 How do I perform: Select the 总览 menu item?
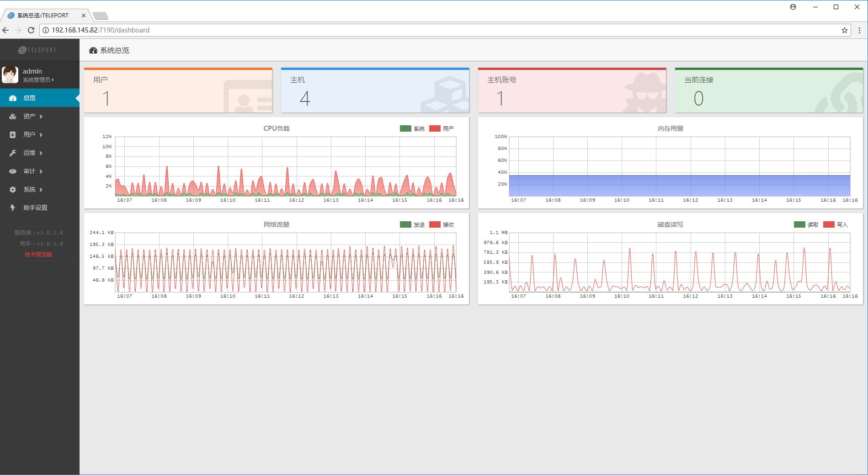(x=40, y=98)
